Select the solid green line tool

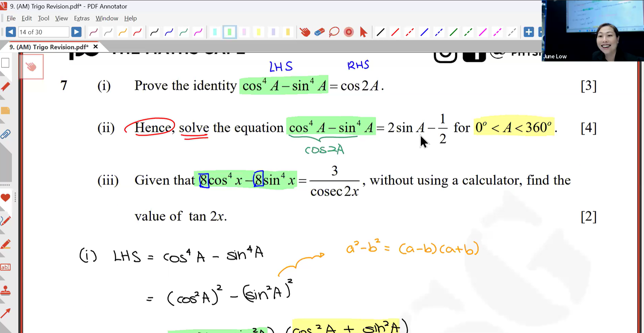coord(453,32)
